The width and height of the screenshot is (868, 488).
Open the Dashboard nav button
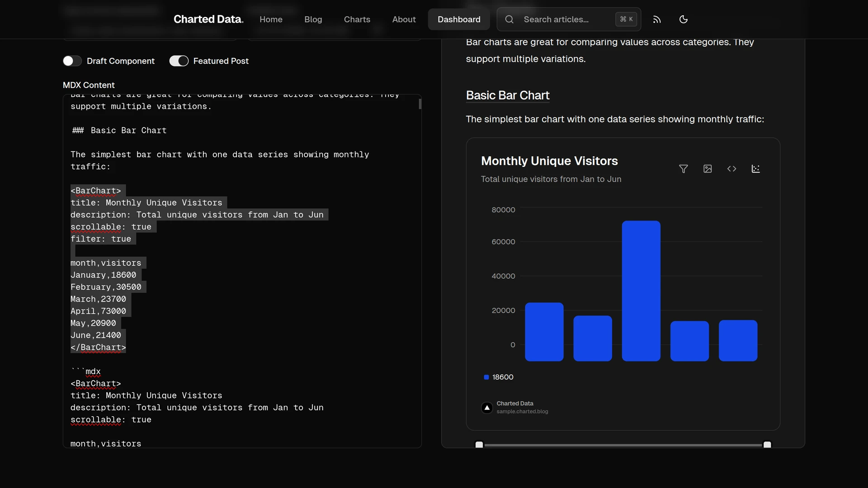click(x=459, y=19)
